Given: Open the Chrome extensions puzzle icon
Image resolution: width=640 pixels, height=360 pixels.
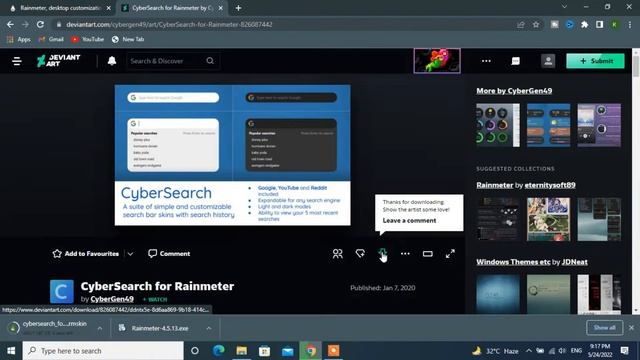Looking at the screenshot, I should 584,24.
